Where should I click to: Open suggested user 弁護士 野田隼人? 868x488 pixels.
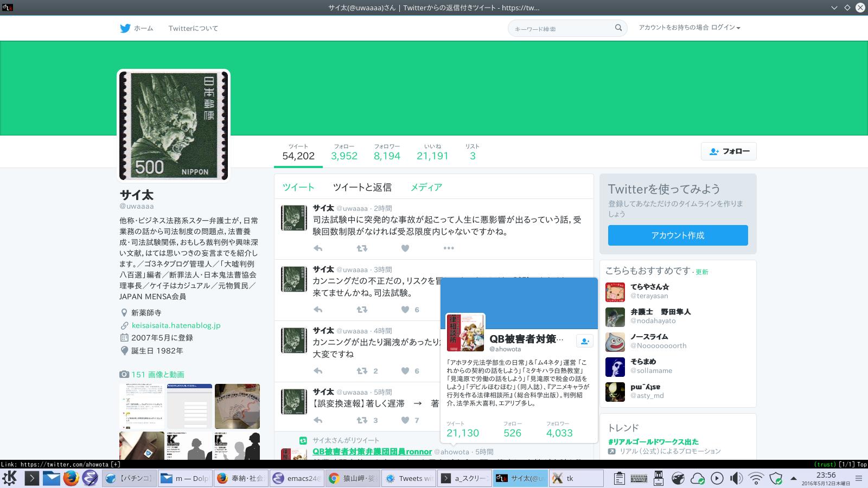[660, 312]
